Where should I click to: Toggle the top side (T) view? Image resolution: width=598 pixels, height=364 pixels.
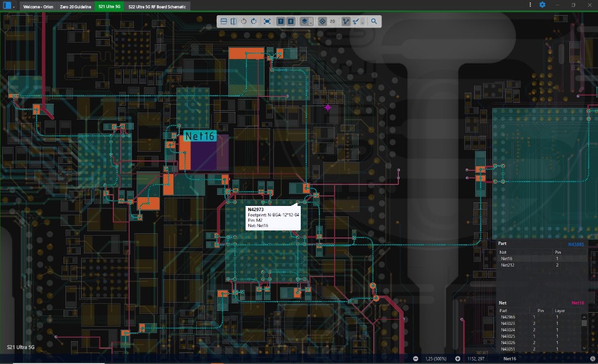pyautogui.click(x=281, y=22)
